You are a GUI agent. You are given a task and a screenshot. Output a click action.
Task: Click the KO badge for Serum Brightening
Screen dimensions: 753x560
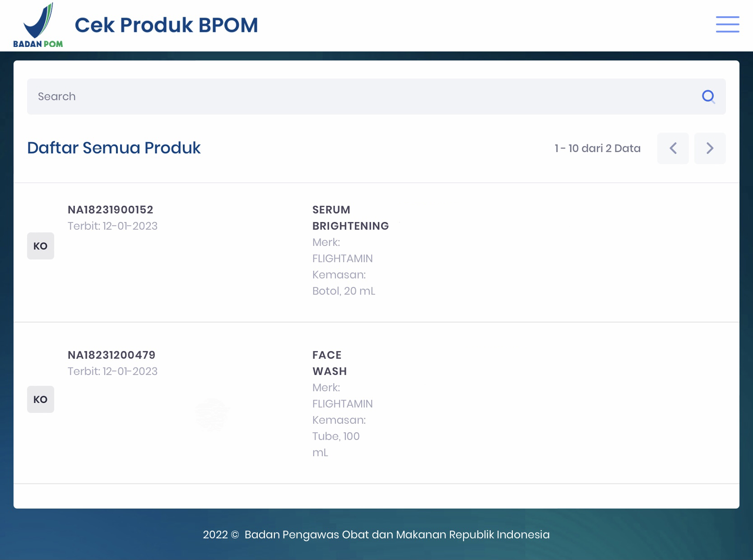coord(41,246)
